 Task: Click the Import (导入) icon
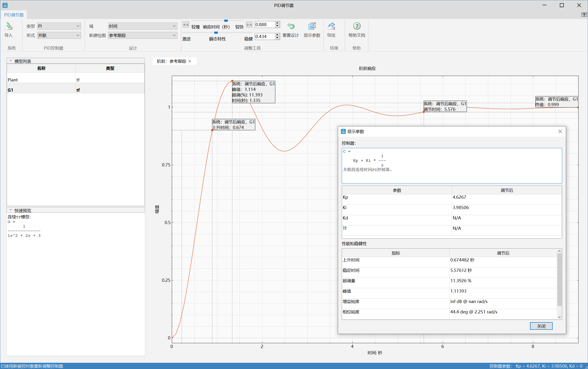(9, 26)
